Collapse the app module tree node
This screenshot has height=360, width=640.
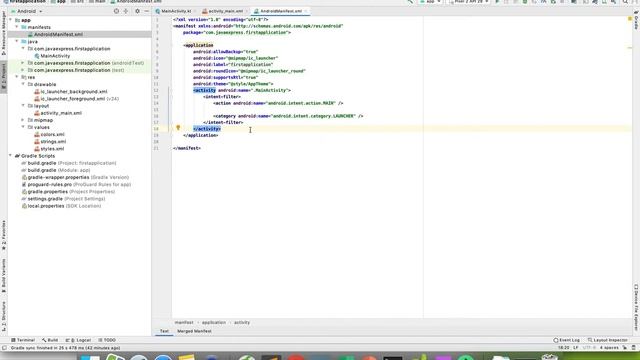[x=11, y=20]
